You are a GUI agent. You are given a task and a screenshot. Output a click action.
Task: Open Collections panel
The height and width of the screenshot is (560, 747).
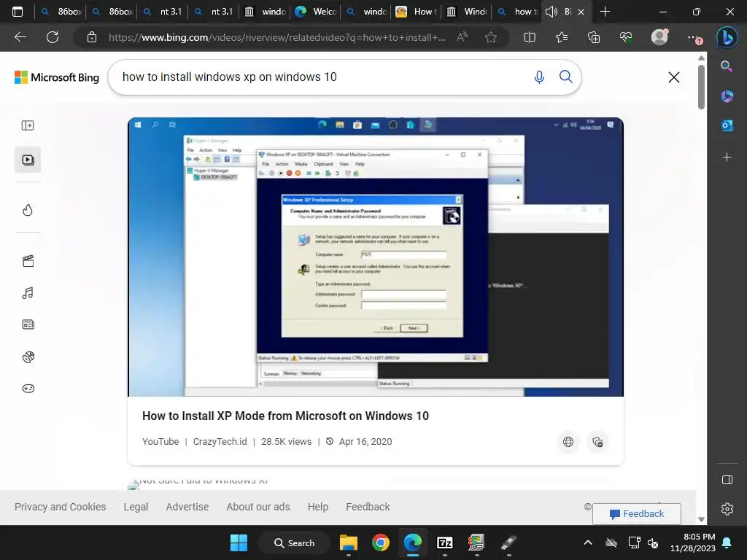coord(594,37)
